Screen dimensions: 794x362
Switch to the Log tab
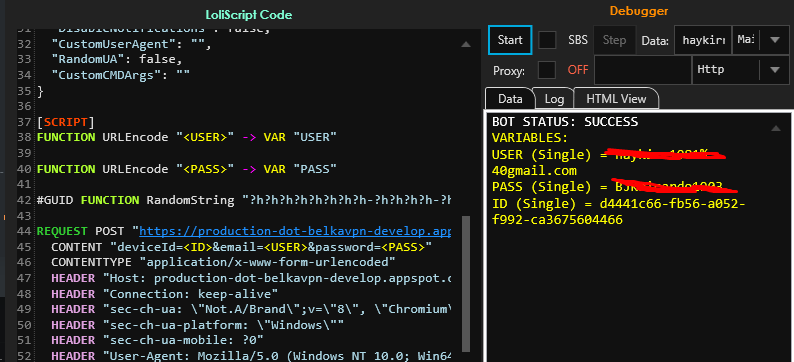(x=554, y=99)
